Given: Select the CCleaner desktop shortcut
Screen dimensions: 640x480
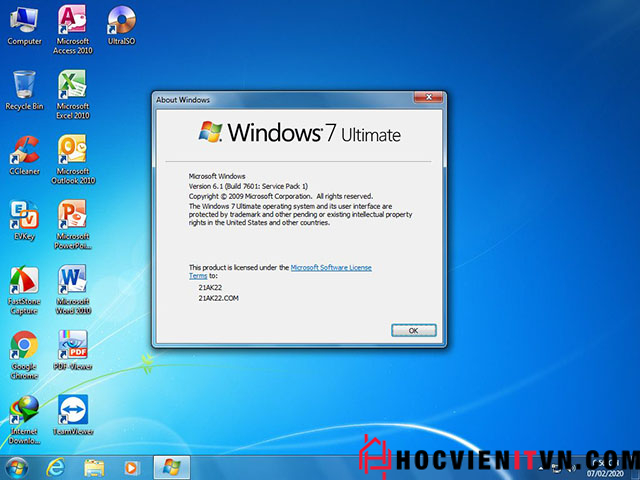Looking at the screenshot, I should 24,156.
